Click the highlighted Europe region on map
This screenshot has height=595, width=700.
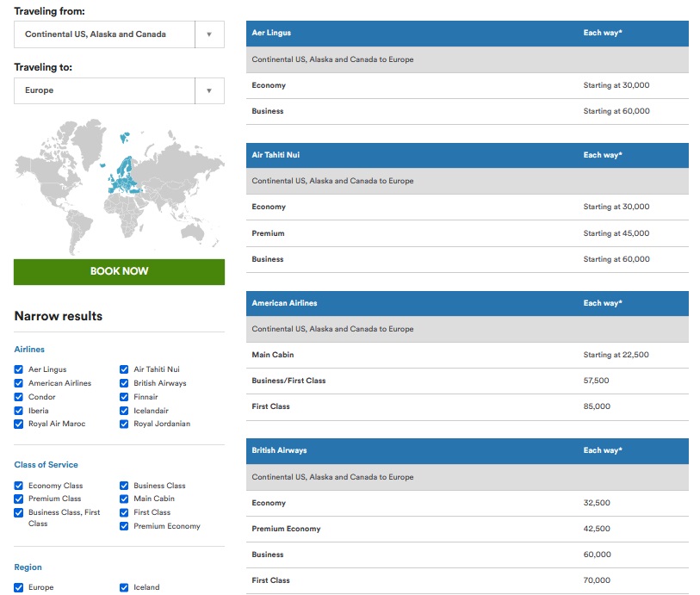pyautogui.click(x=122, y=177)
